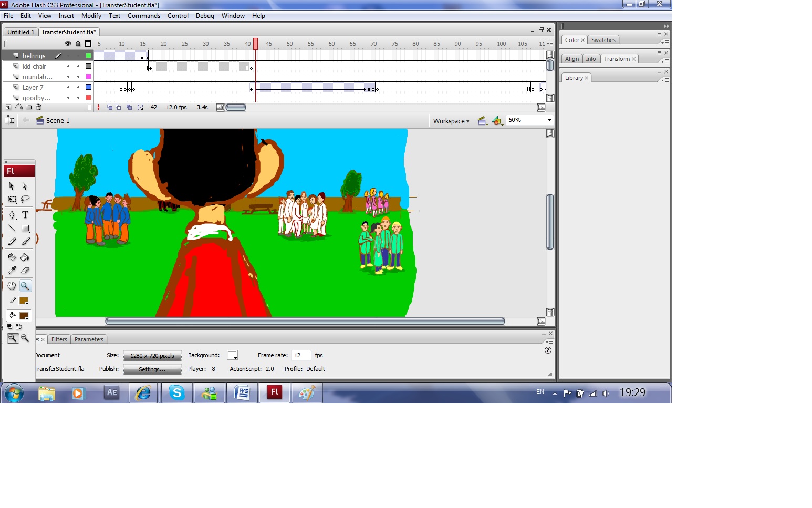The height and width of the screenshot is (508, 812).
Task: Toggle visibility of kid chair layer
Action: (x=68, y=67)
